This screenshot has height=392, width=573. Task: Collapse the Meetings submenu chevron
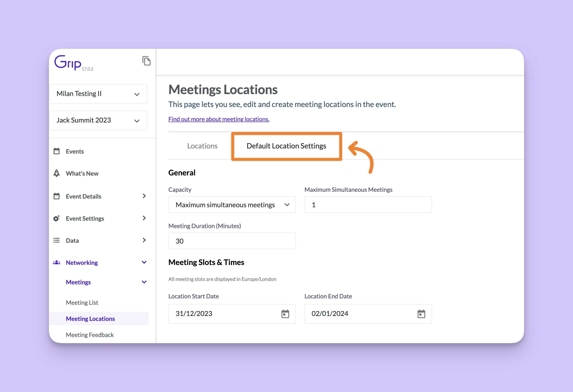pos(144,282)
